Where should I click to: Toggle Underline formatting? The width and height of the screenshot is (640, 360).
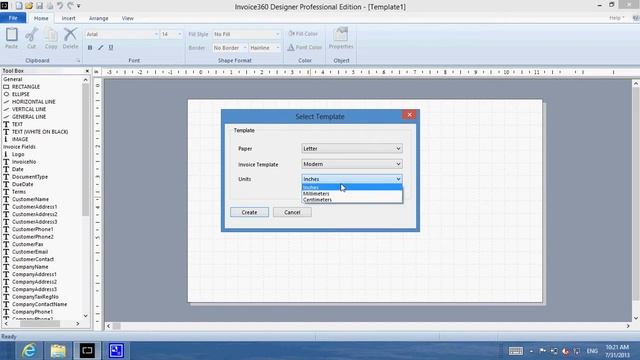coord(111,48)
